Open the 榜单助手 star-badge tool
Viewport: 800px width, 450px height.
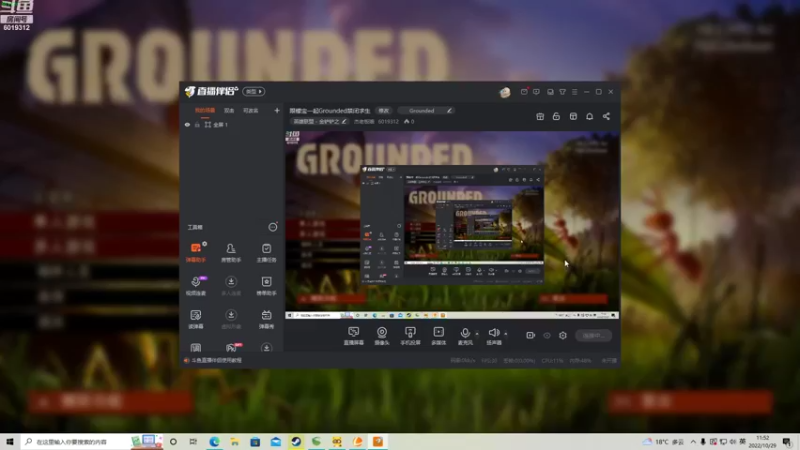point(266,286)
